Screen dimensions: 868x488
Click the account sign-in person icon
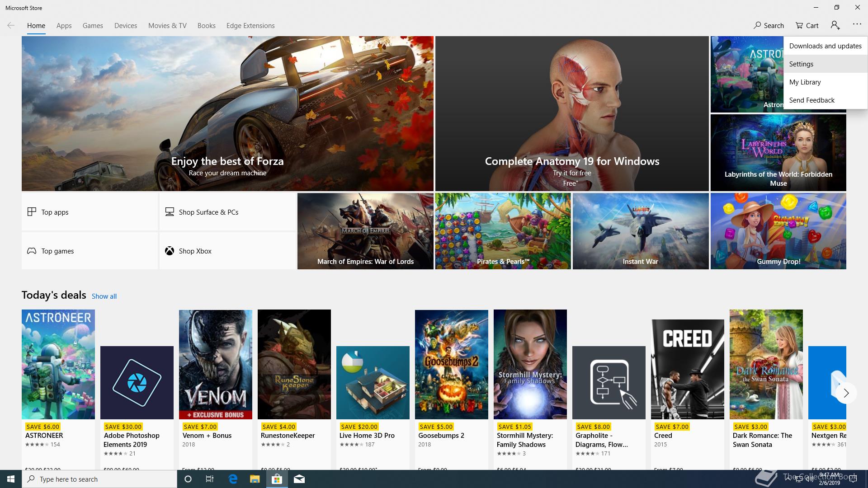pyautogui.click(x=835, y=25)
